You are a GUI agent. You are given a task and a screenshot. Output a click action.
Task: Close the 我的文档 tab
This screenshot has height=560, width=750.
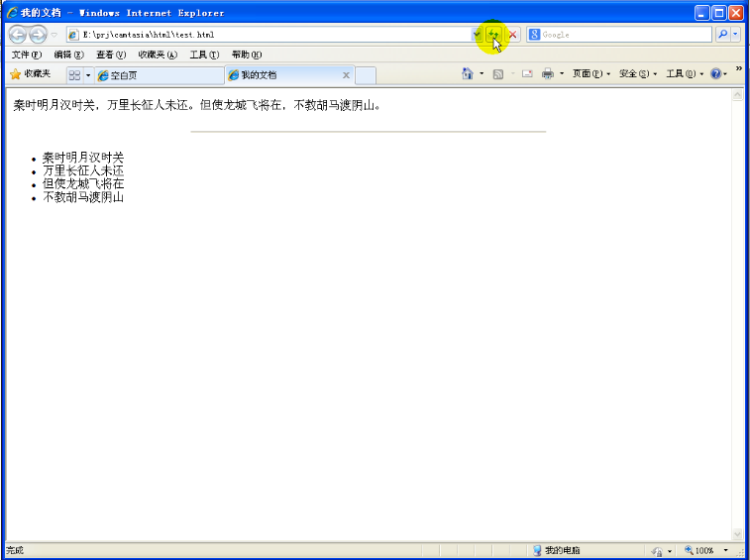[x=346, y=75]
